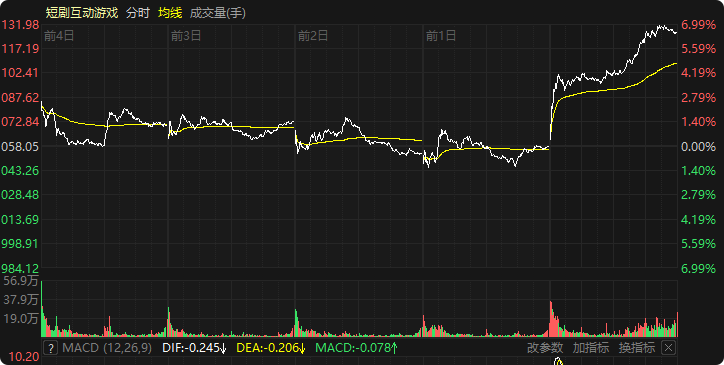
Task: Click 改参数 to modify indicator parameters
Action: click(545, 347)
